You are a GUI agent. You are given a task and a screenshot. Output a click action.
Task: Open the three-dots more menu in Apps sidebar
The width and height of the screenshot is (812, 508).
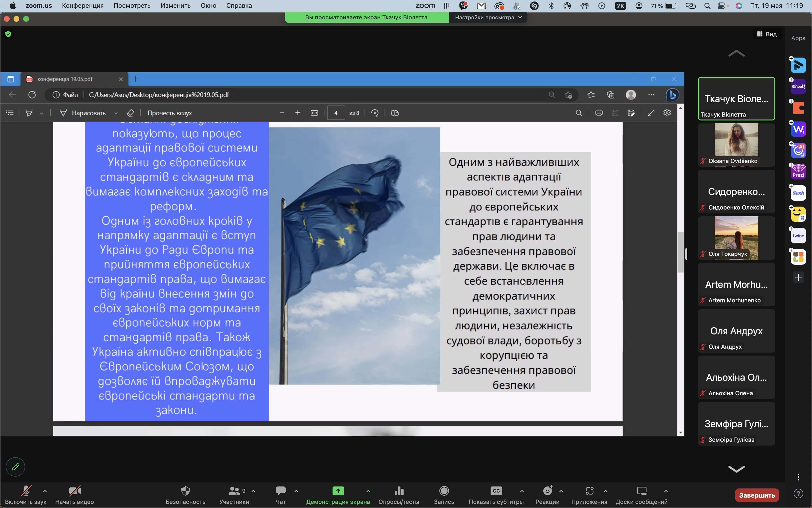(798, 477)
